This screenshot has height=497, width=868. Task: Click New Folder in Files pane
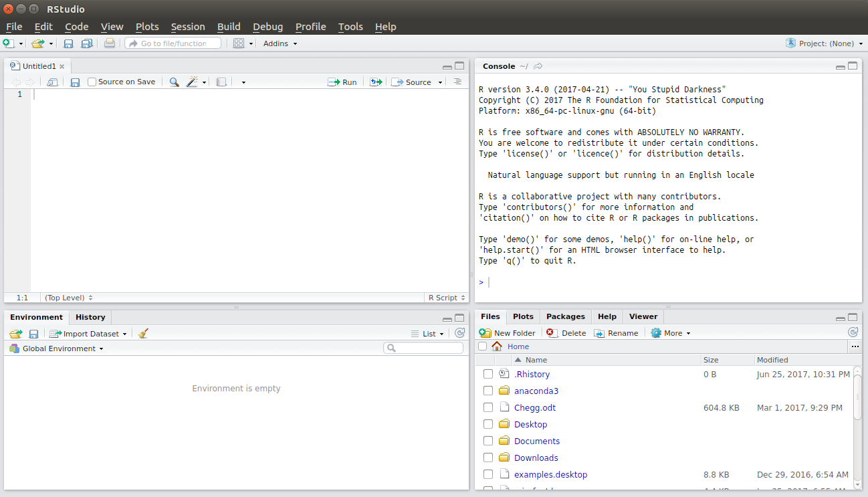[x=508, y=333]
